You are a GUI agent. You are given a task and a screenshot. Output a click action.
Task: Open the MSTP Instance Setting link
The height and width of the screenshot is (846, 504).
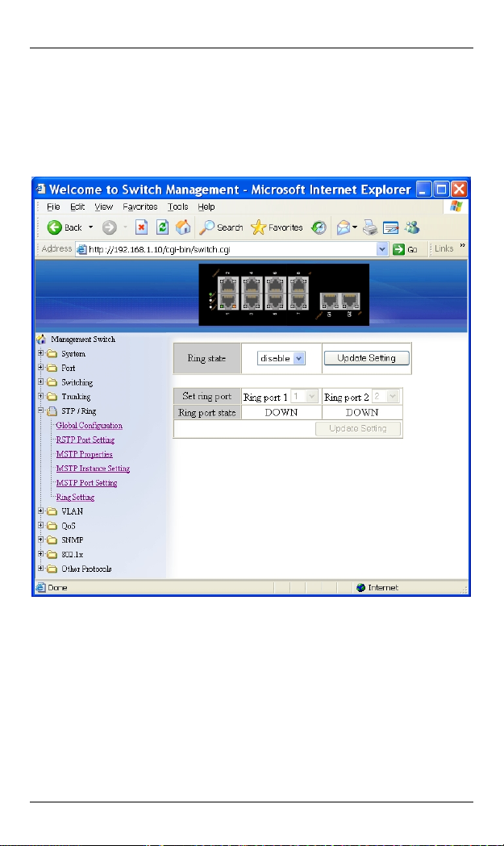[x=93, y=469]
